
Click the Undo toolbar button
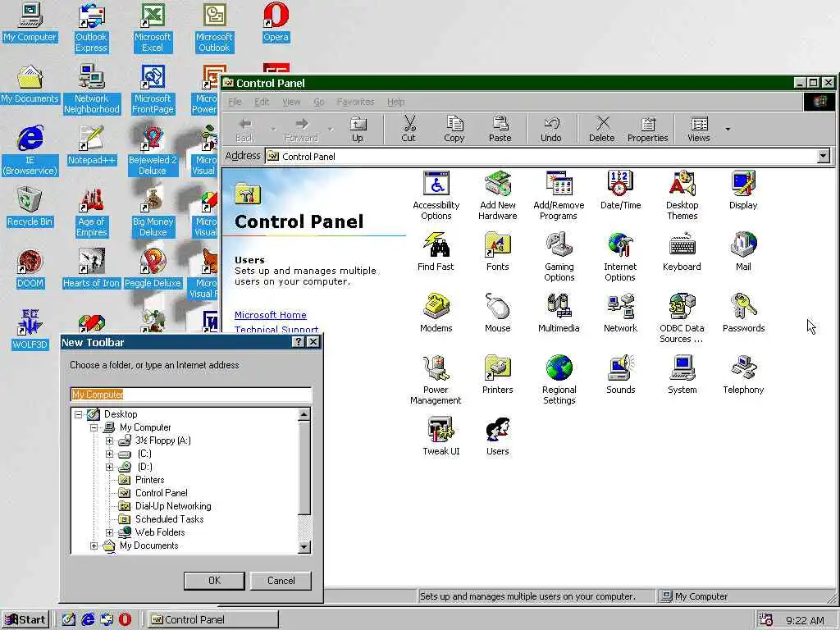[550, 129]
